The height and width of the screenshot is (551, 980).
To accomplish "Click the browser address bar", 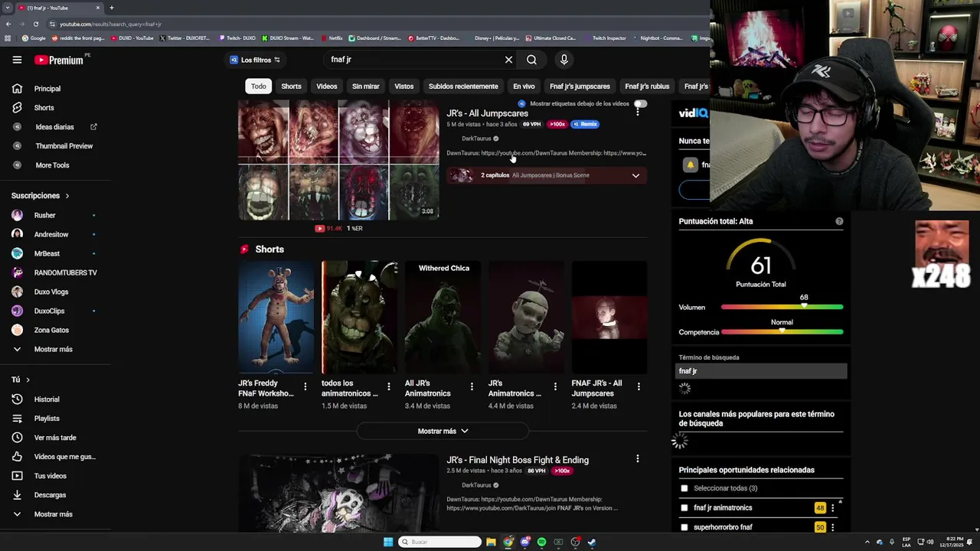I will coord(375,24).
